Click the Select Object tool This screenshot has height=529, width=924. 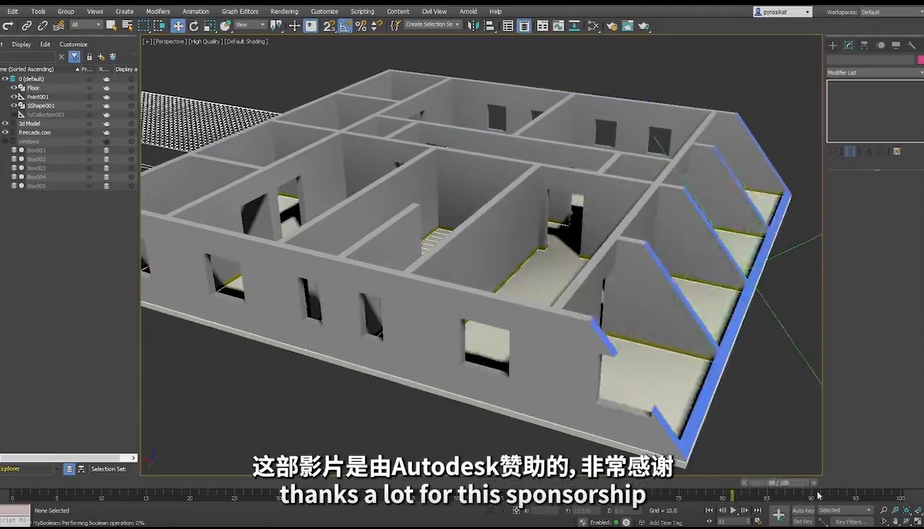click(x=111, y=25)
